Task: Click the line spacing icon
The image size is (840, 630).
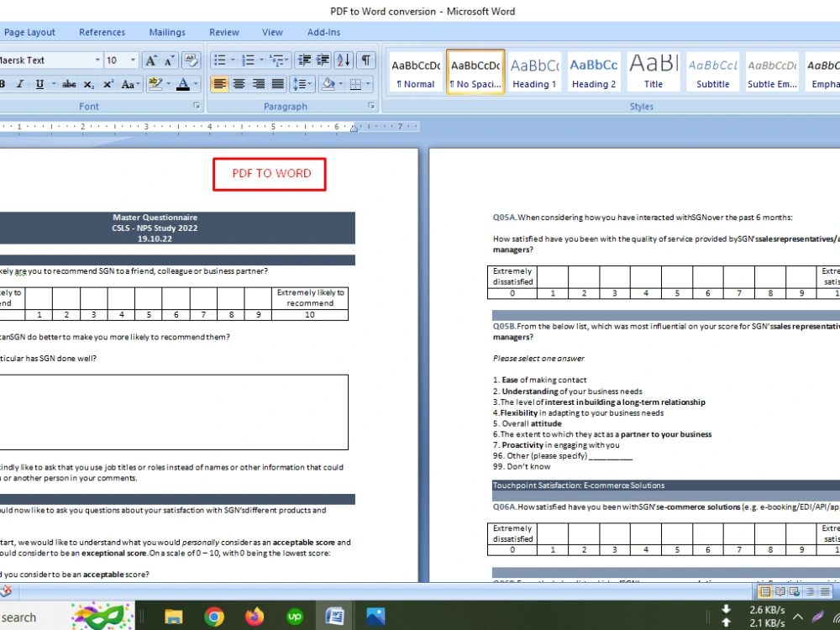Action: [x=301, y=84]
